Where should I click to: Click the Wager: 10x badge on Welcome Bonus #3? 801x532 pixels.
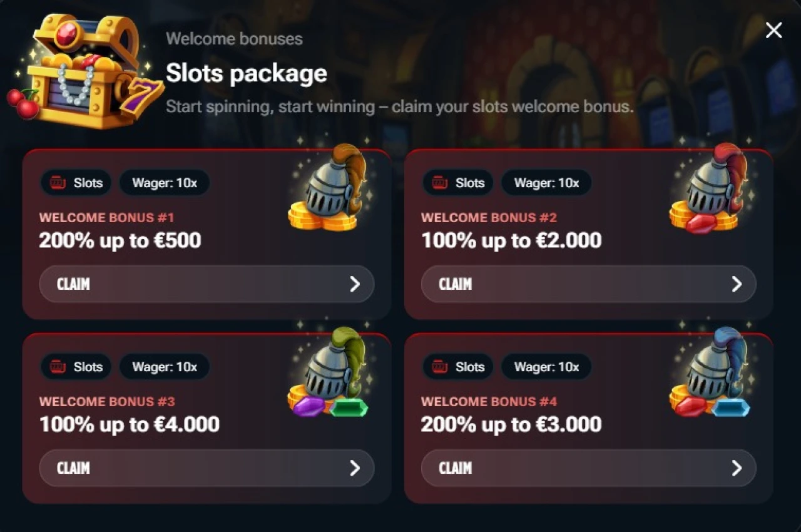click(164, 367)
